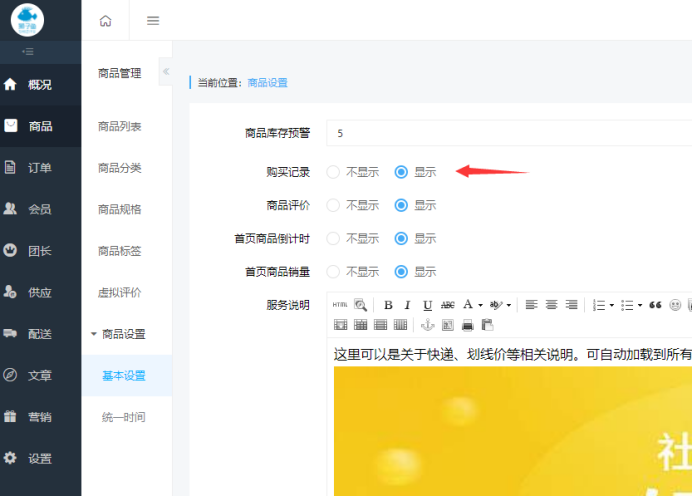693x496 pixels.
Task: Click the hamburger menu icon in top bar
Action: click(x=153, y=21)
